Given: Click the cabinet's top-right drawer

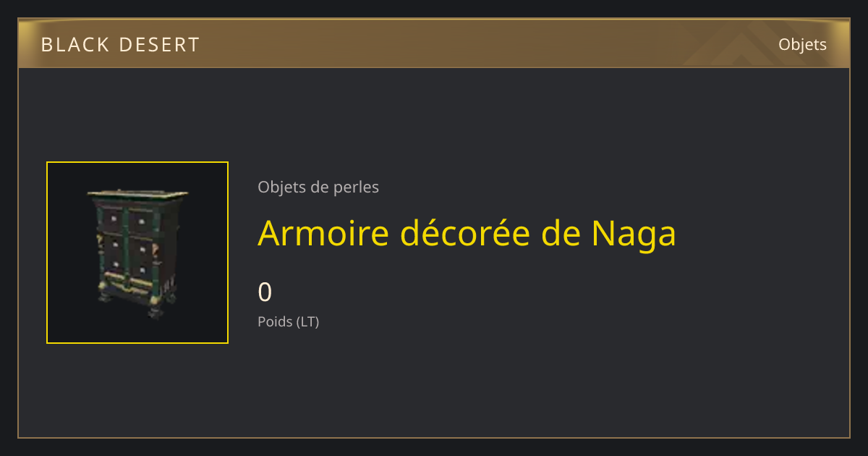Looking at the screenshot, I should click(x=142, y=221).
